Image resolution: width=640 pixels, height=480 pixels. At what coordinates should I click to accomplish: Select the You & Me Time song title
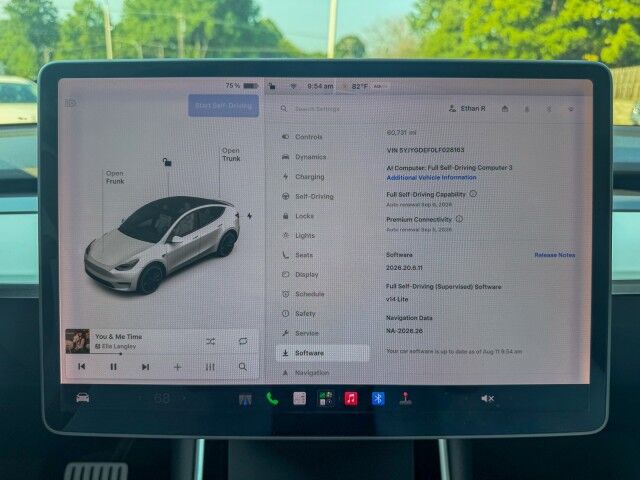coord(119,336)
